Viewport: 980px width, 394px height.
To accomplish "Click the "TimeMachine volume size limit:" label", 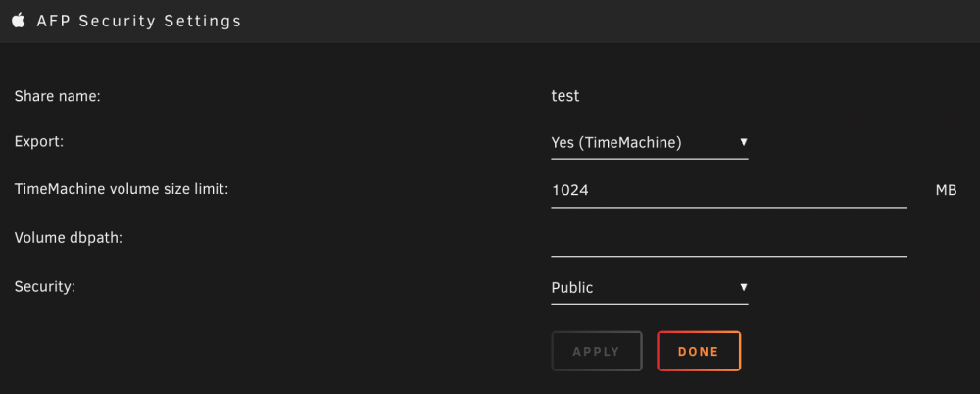I will tap(122, 189).
